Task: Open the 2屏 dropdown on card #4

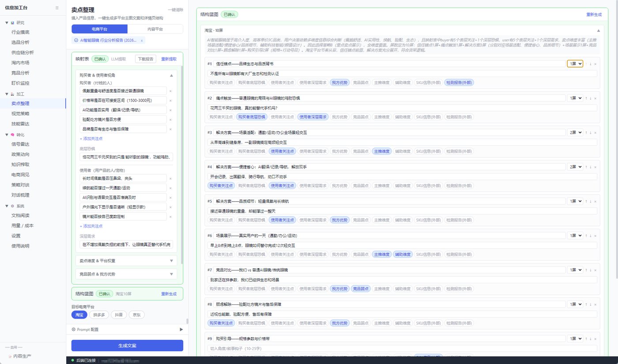Action: 575,167
